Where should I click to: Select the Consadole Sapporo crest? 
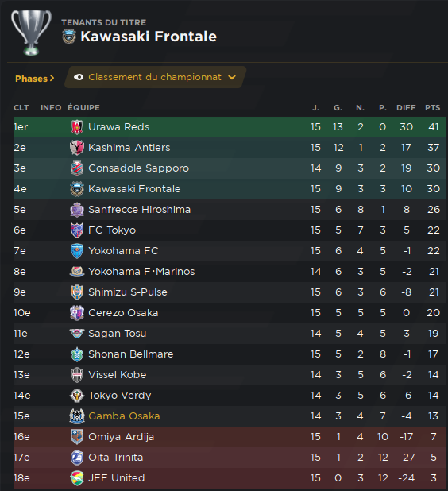[77, 168]
